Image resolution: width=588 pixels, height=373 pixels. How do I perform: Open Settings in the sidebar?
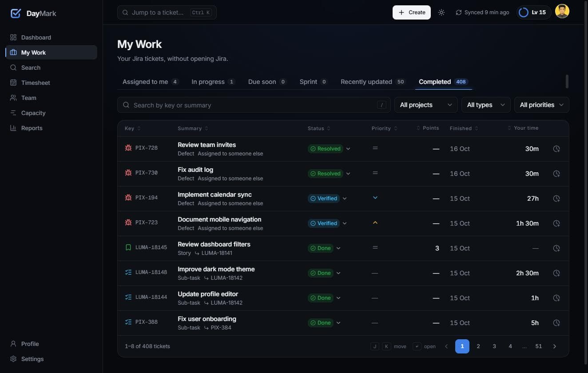pyautogui.click(x=51, y=359)
